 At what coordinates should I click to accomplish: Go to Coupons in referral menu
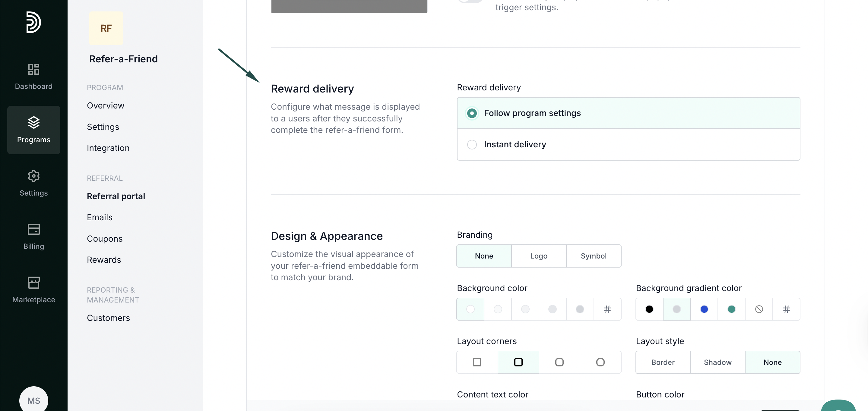(x=104, y=239)
